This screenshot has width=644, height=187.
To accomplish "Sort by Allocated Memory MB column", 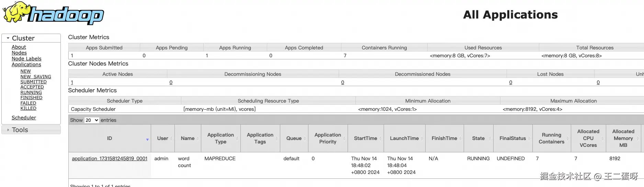I will click(x=623, y=138).
